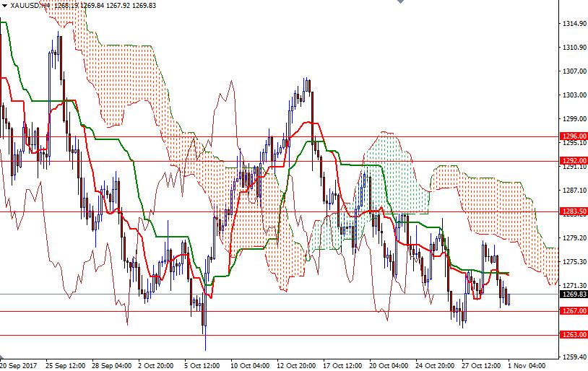Screen dimensions: 588x371
Task: Click the 1283.50 red price level tag
Action: (x=574, y=211)
